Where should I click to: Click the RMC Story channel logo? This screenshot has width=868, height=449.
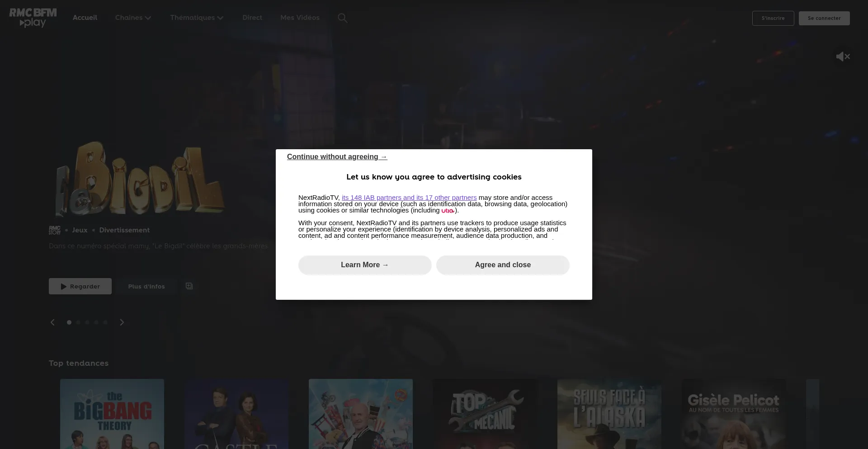tap(55, 230)
